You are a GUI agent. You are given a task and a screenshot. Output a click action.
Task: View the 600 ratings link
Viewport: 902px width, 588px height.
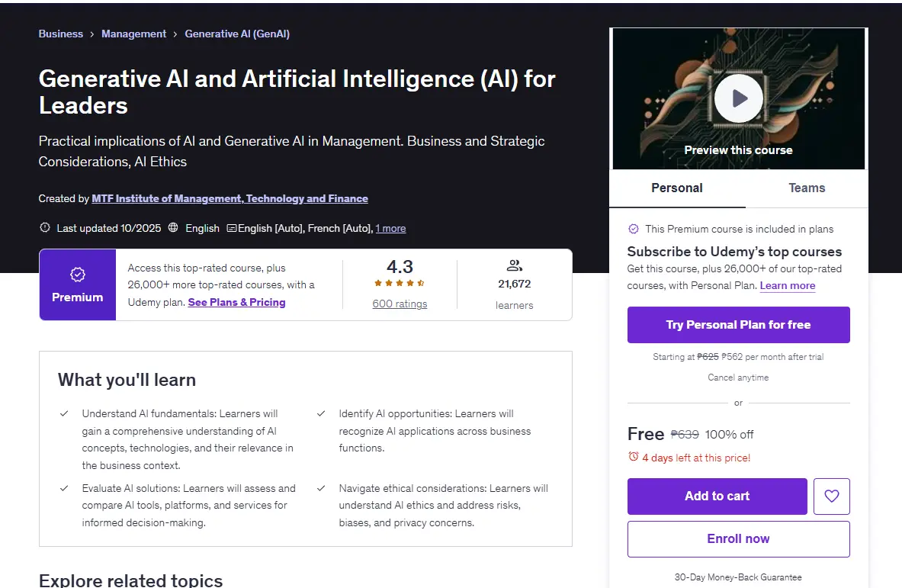400,304
